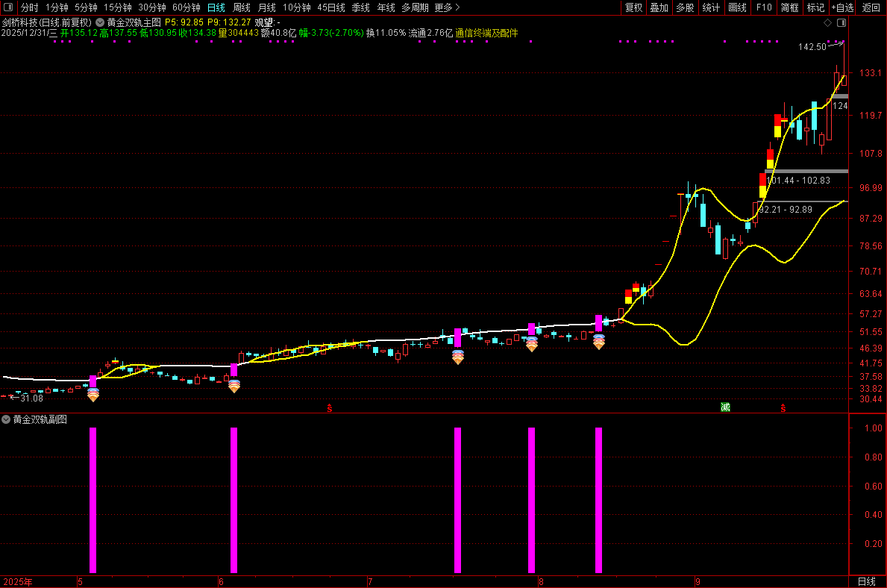Expand the 黄金双轨副图 sub-chart dropdown
This screenshot has width=887, height=588.
[7, 420]
